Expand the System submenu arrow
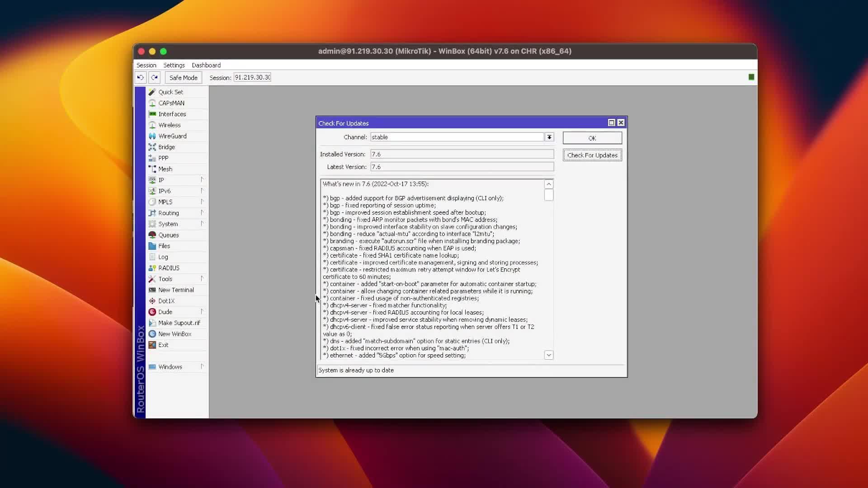 [202, 224]
